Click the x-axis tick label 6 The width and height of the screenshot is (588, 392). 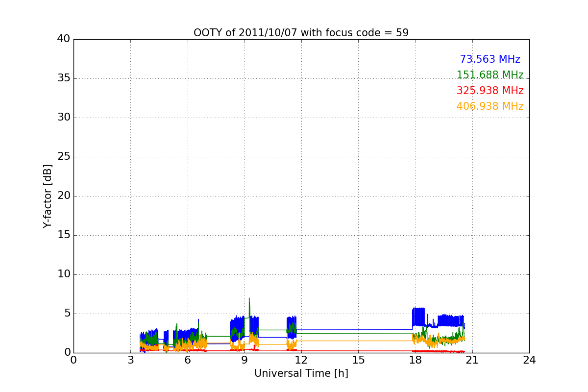click(x=187, y=360)
